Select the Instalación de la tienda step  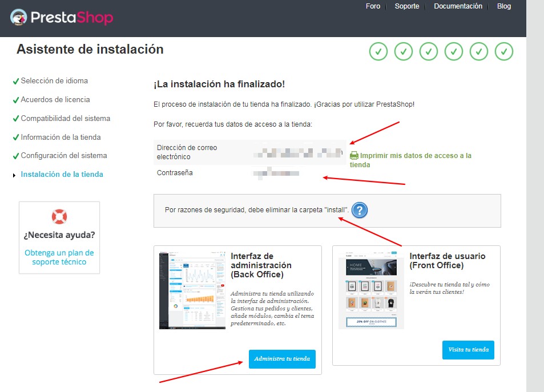(62, 174)
